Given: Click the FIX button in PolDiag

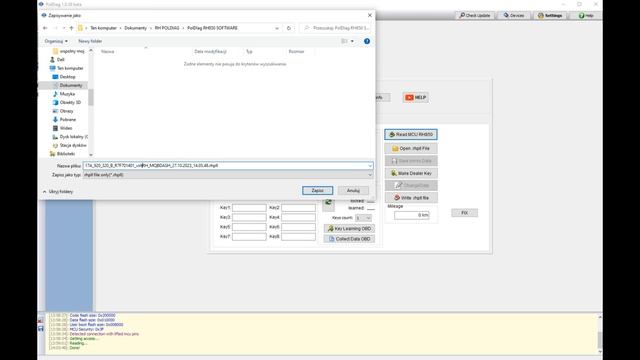Looking at the screenshot, I should (x=464, y=213).
